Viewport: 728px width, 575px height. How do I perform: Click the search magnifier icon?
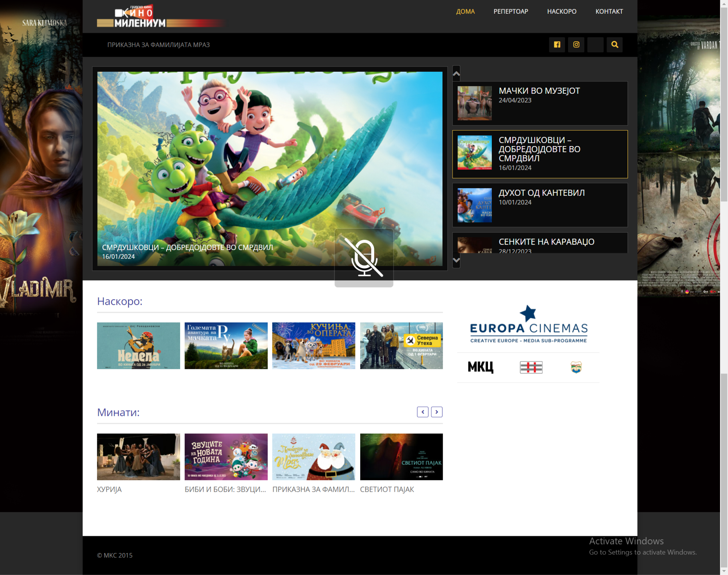[x=615, y=45]
